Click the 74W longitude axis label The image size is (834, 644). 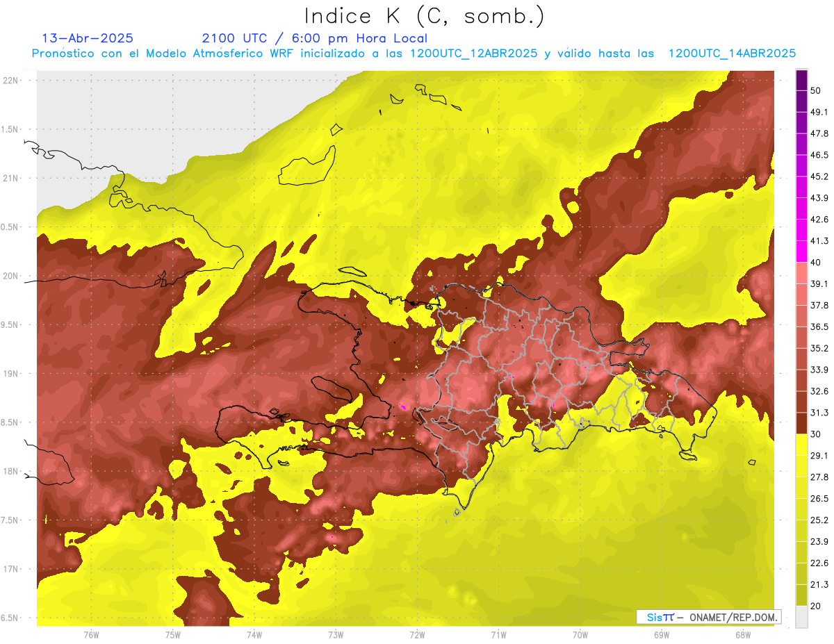tap(254, 634)
